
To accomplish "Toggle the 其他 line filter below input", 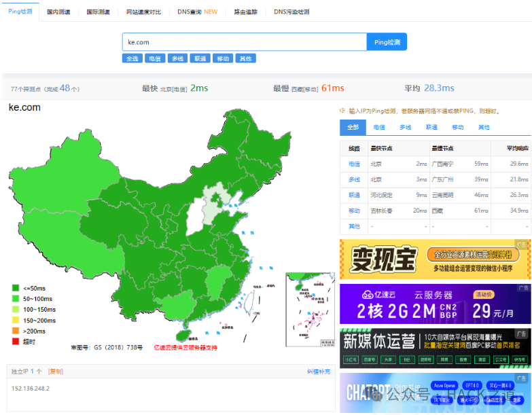I will point(246,58).
